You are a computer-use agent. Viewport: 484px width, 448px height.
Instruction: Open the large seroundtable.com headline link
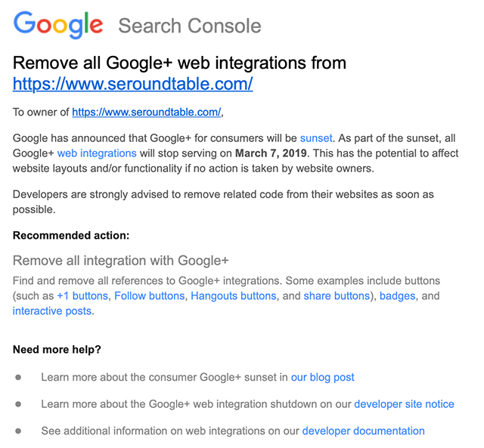132,83
